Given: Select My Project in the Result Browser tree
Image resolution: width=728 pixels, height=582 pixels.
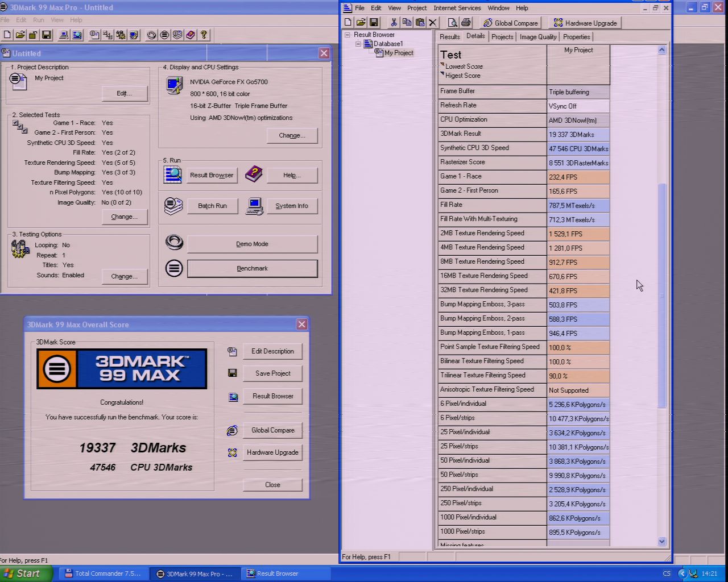Looking at the screenshot, I should [399, 53].
